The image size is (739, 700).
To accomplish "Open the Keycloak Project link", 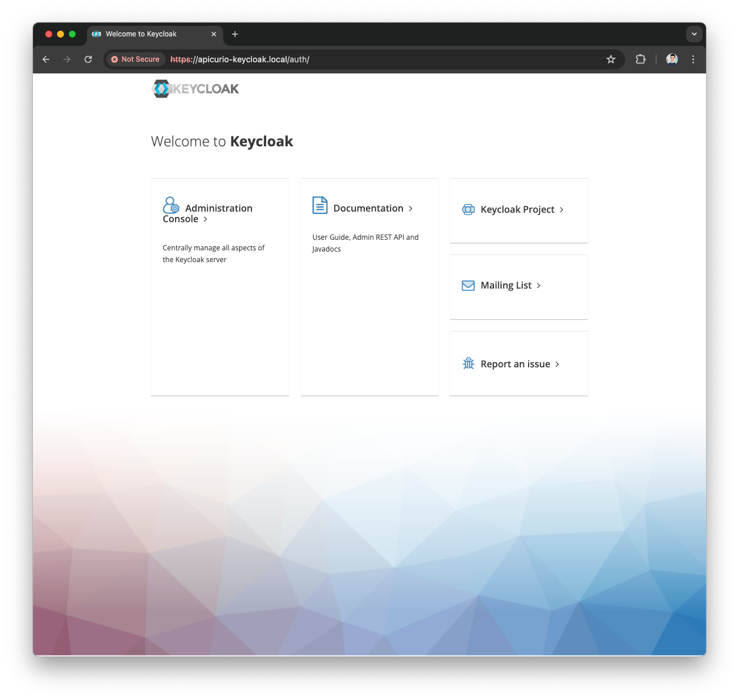I will 517,209.
